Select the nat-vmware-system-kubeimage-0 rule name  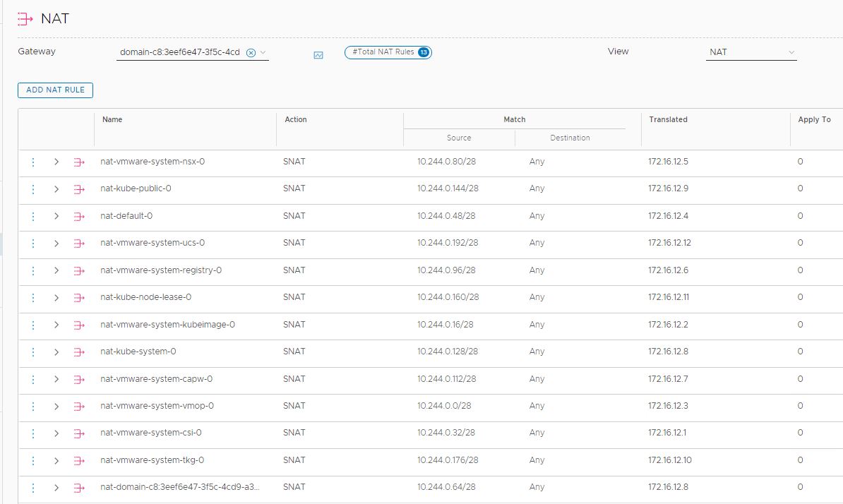click(x=167, y=325)
